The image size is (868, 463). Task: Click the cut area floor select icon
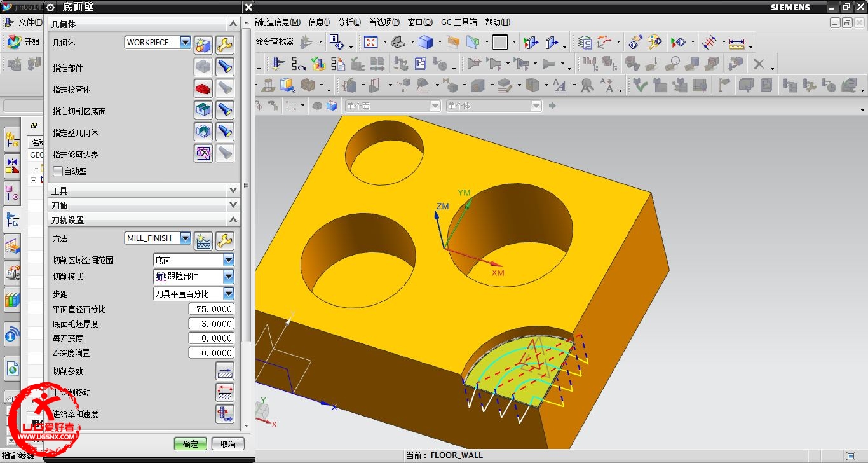pyautogui.click(x=203, y=110)
